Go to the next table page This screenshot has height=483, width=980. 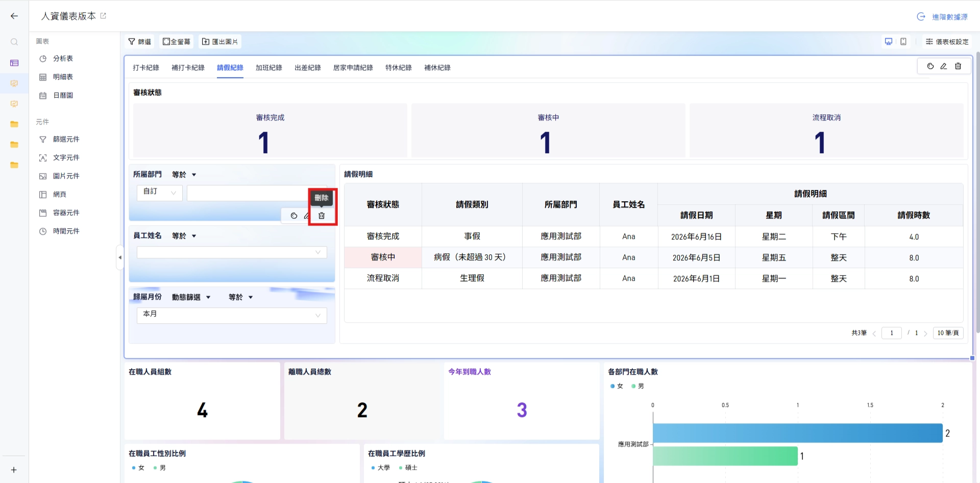click(925, 333)
